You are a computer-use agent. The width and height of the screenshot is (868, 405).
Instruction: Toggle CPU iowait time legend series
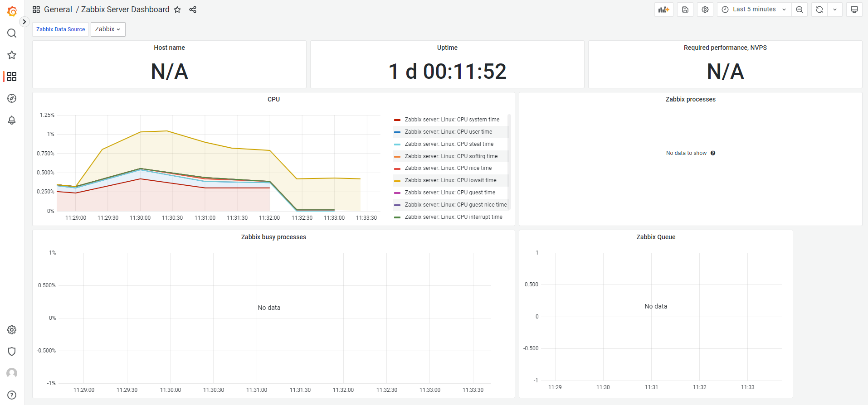point(450,180)
